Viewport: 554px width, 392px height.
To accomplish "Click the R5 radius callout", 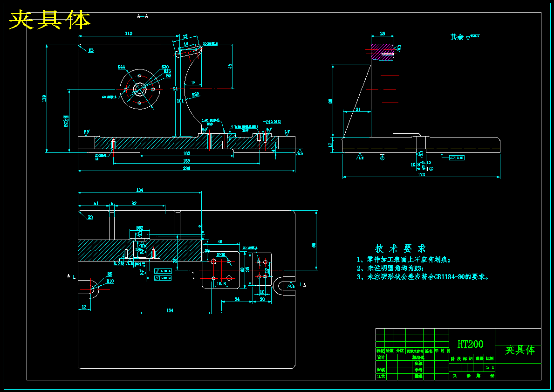I will 110,274.
